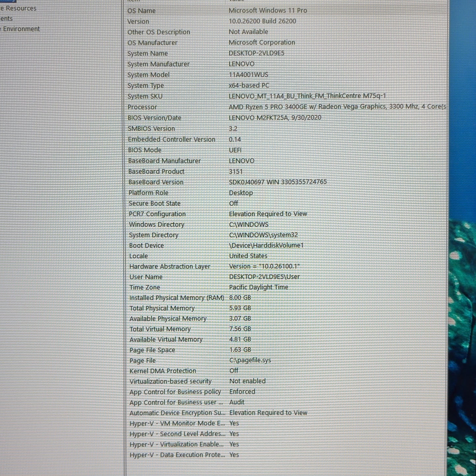
Task: Click the model value '11A4001WUS'
Action: (x=248, y=75)
